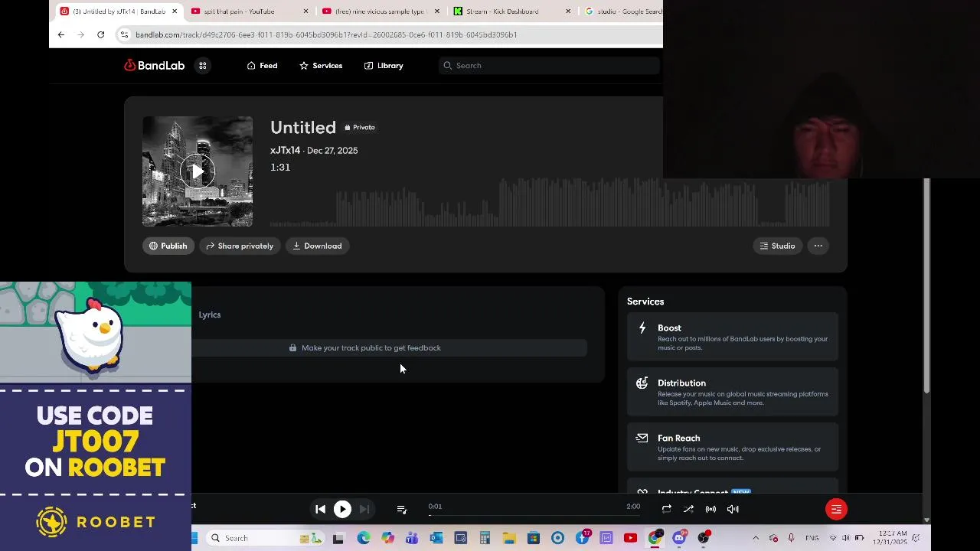The height and width of the screenshot is (551, 980).
Task: Click the site info icon in address bar
Action: tap(124, 34)
